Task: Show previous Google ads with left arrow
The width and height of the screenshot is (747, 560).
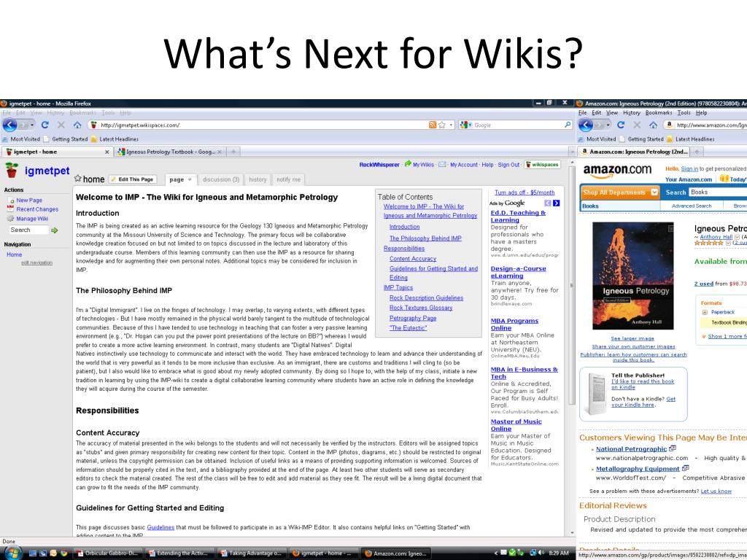Action: tap(548, 203)
